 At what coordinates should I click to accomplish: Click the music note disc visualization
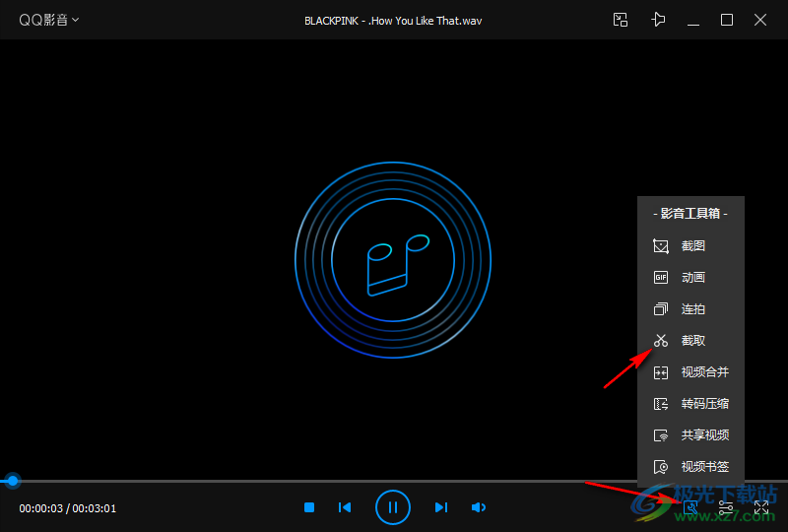point(393,260)
